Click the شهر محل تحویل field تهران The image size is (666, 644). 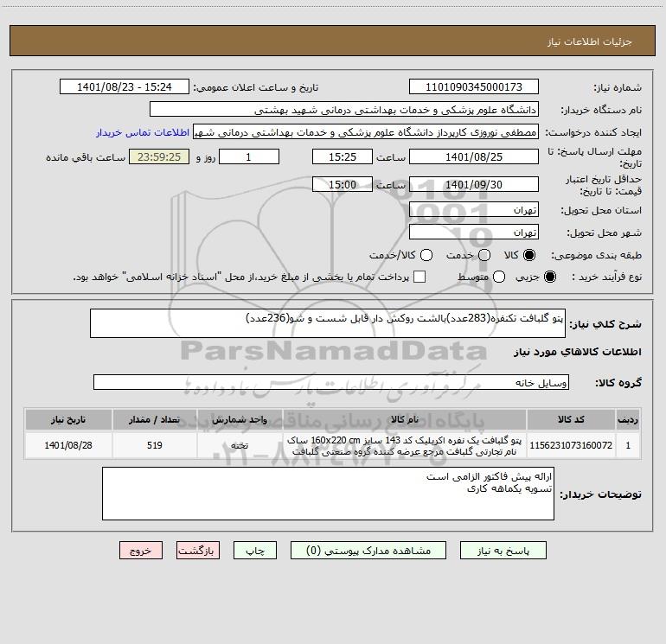[x=474, y=233]
